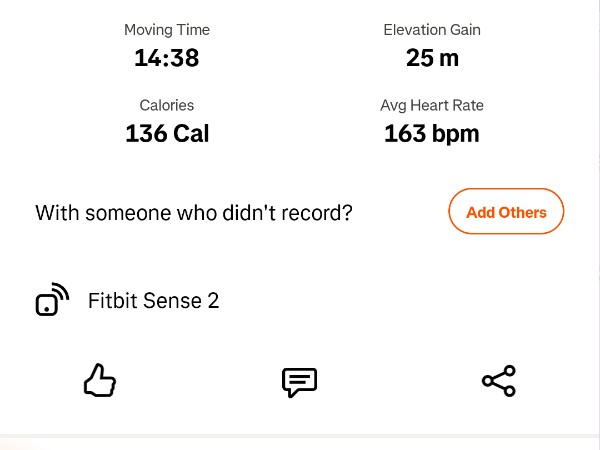
Task: Click the Avg Heart Rate label
Action: (x=432, y=105)
